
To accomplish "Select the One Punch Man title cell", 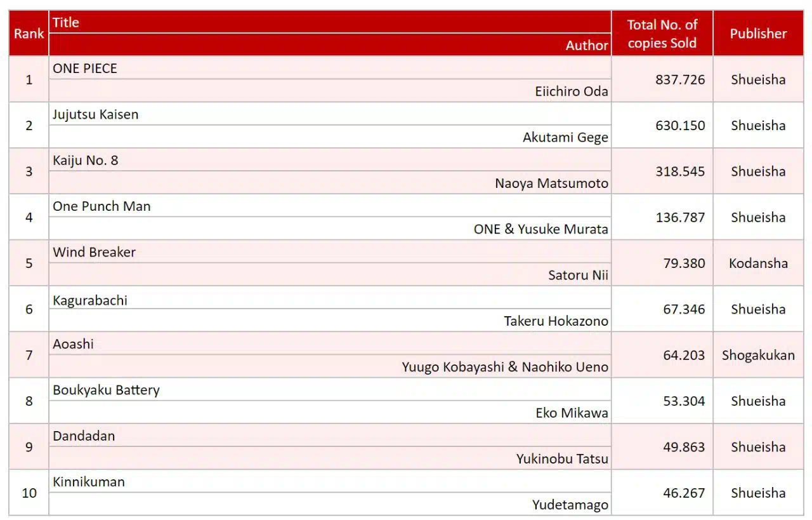I will [330, 206].
